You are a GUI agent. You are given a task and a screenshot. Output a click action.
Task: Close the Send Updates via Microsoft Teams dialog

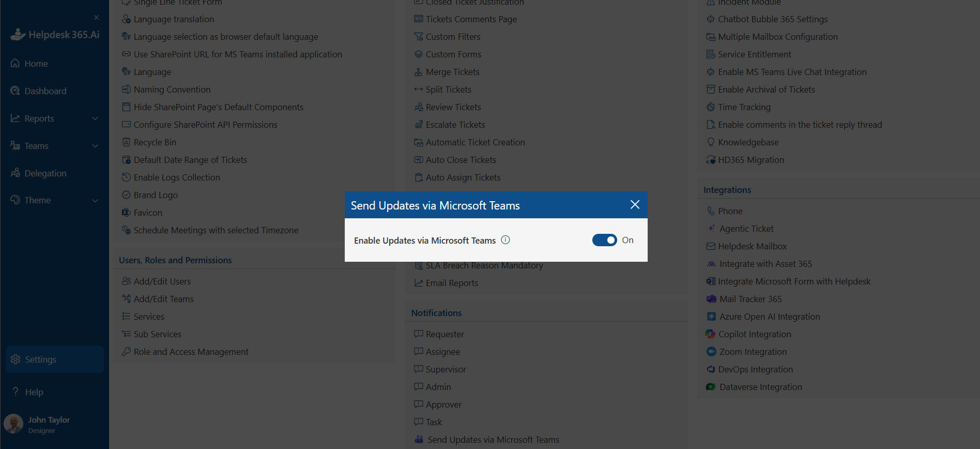635,205
